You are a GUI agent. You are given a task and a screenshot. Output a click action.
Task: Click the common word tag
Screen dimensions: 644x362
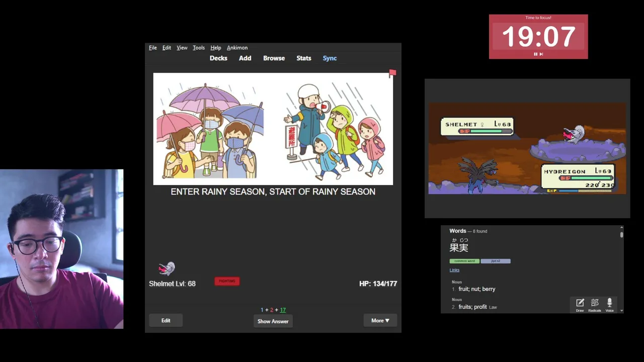464,261
